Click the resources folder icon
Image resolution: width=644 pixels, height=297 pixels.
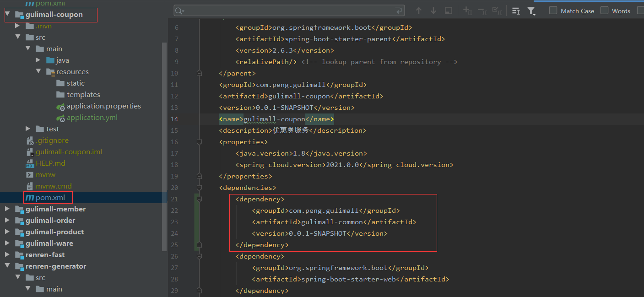(50, 72)
